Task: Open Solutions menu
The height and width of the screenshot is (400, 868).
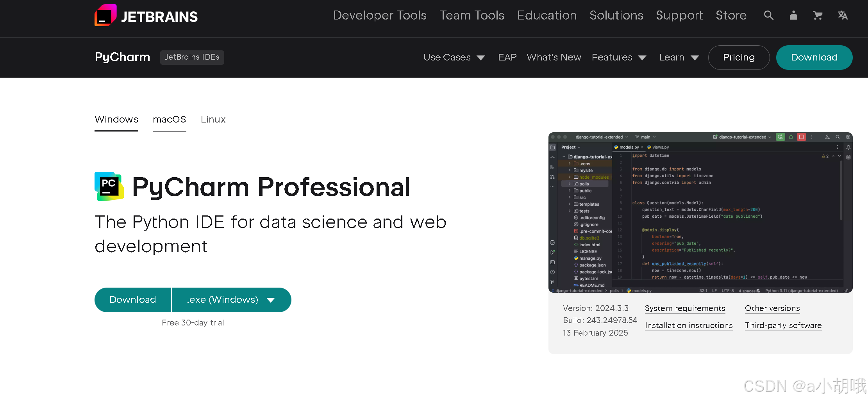Action: 616,15
